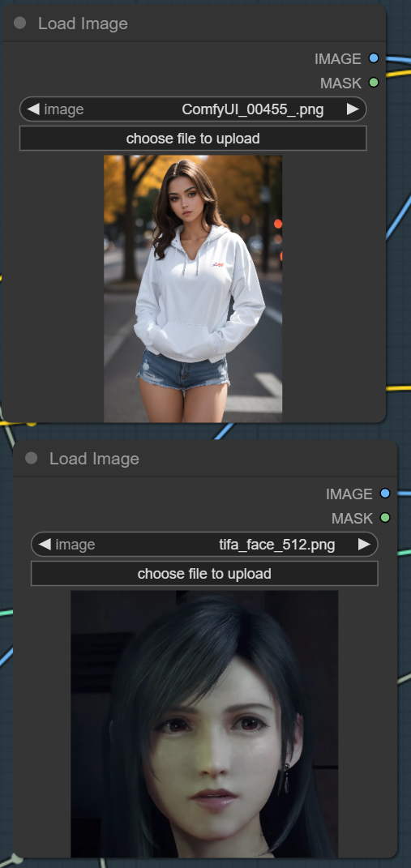Screen dimensions: 411x868
Task: Click the MASK output socket of the ComfyUI_00455_.png node
Action: (x=374, y=83)
